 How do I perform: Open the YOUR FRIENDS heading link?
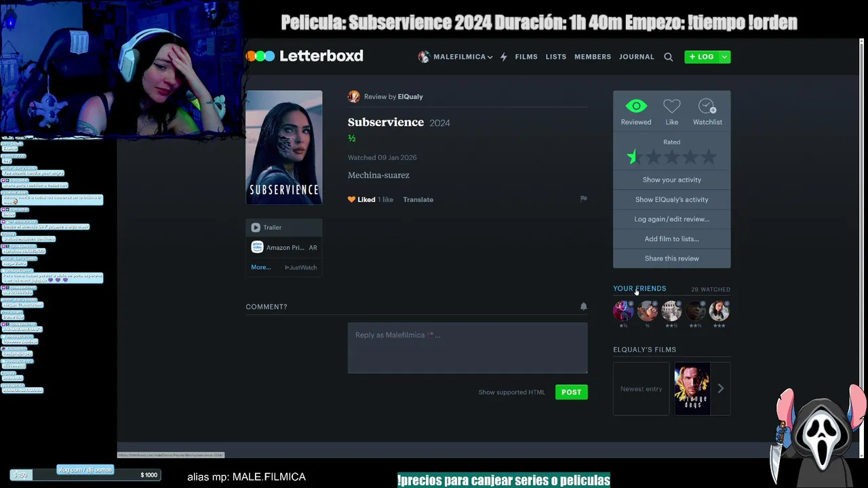coord(639,289)
